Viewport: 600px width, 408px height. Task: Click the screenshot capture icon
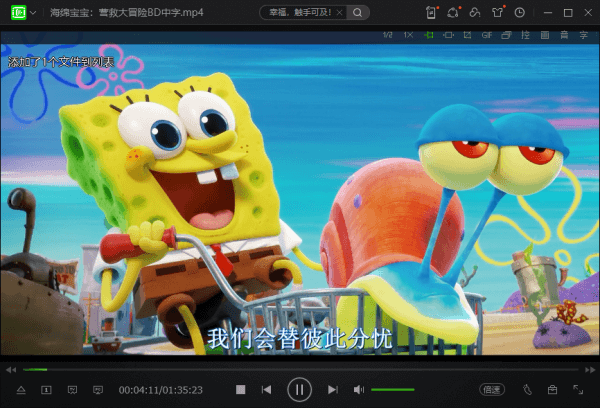pos(467,35)
